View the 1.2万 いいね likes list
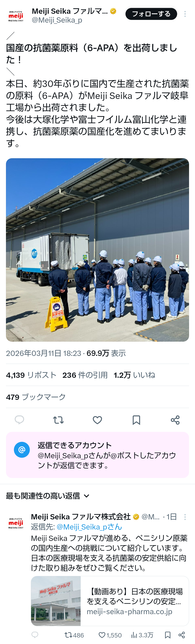This screenshot has height=644, width=195. (x=134, y=375)
